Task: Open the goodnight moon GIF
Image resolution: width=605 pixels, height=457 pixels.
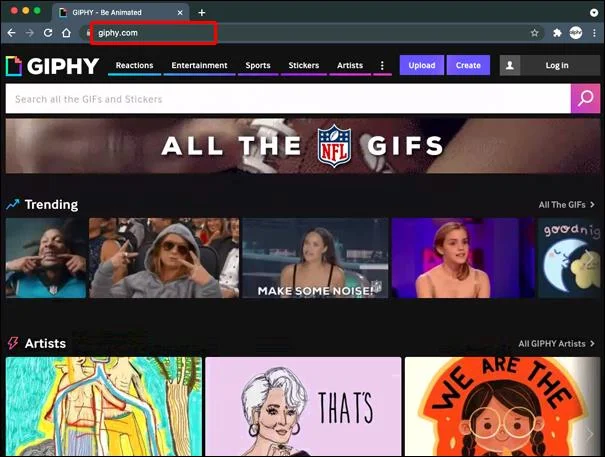Action: click(x=569, y=258)
